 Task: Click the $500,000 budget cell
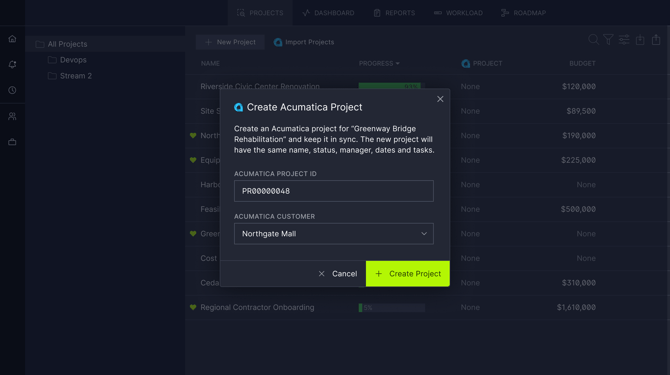(578, 209)
